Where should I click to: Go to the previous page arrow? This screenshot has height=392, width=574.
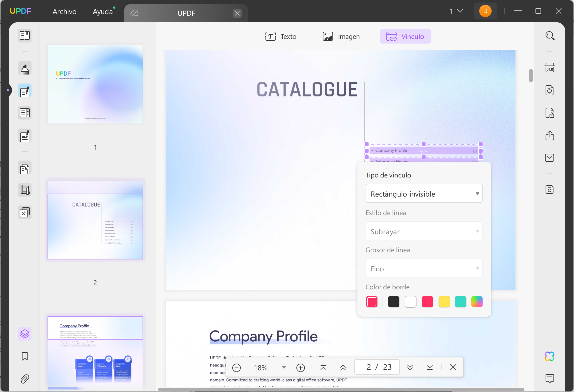pos(343,367)
